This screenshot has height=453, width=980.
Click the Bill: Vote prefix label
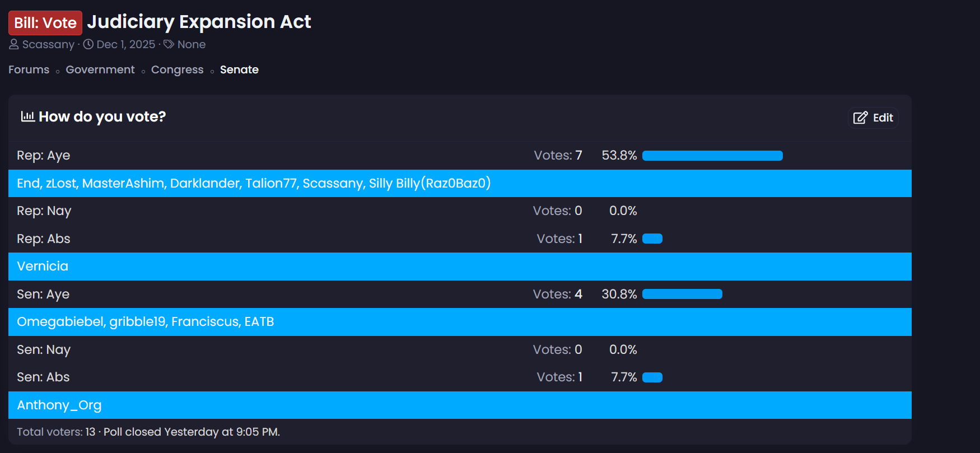[x=45, y=23]
